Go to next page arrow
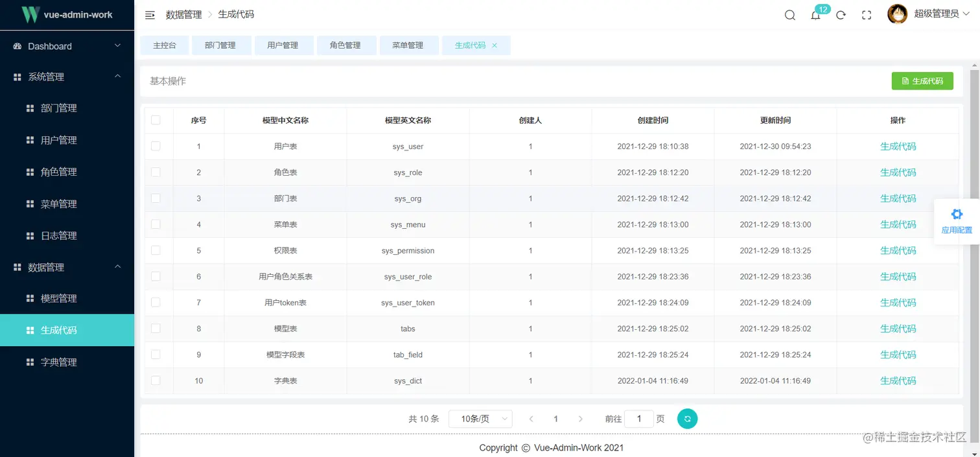The image size is (980, 457). 580,419
